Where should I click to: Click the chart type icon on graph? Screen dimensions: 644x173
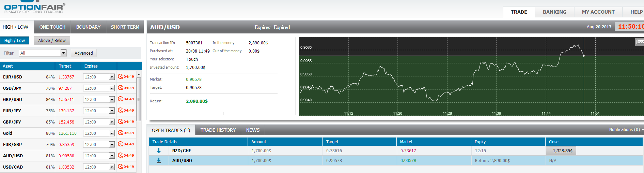(640, 42)
